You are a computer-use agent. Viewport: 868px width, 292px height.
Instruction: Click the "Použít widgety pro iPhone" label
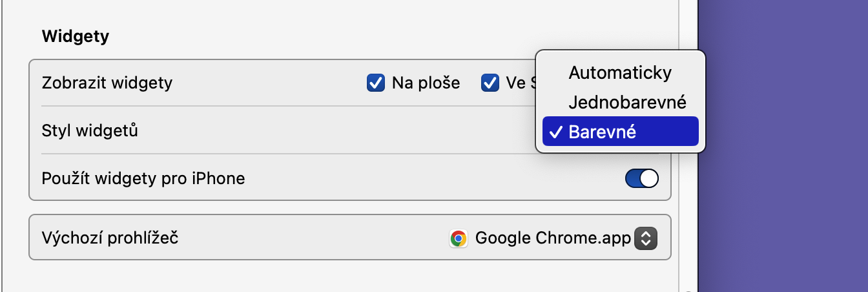click(143, 178)
